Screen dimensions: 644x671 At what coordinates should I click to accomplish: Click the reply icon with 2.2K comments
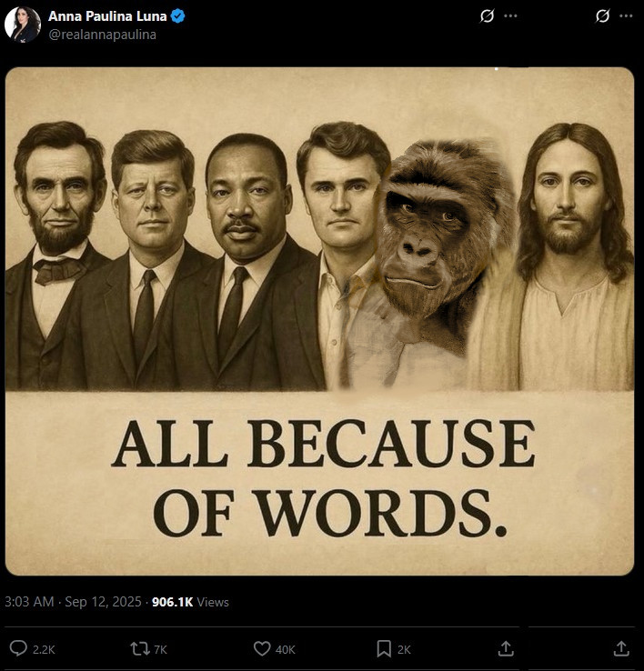[18, 648]
